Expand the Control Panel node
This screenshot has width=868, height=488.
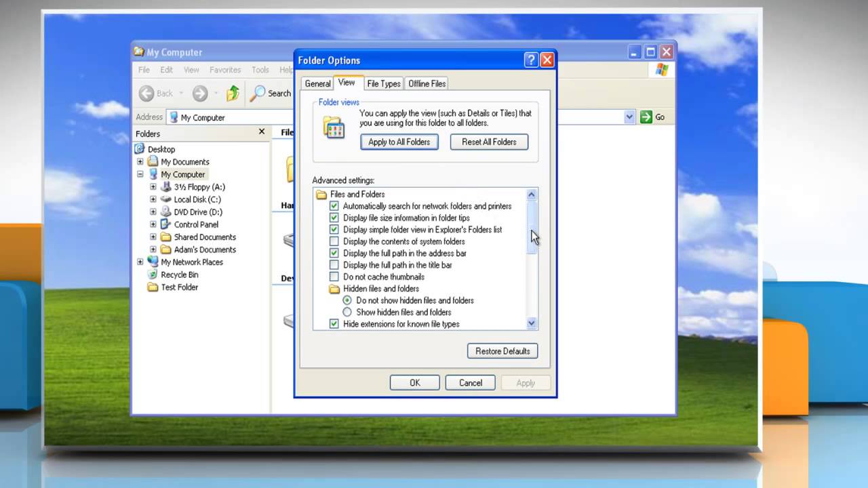[153, 224]
